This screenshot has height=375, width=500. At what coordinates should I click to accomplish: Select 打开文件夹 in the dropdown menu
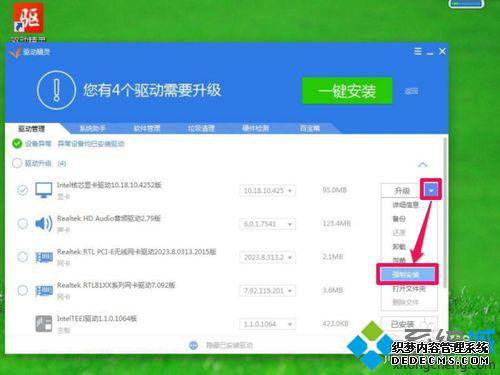(409, 289)
